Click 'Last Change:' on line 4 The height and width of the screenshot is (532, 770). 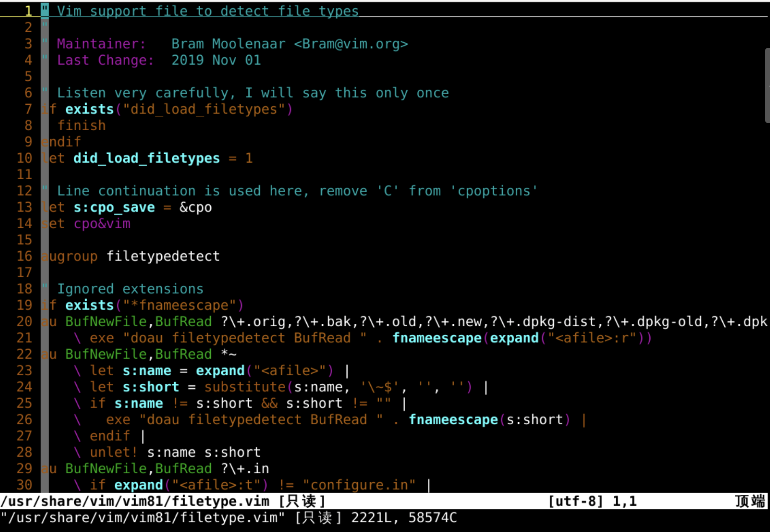[106, 60]
